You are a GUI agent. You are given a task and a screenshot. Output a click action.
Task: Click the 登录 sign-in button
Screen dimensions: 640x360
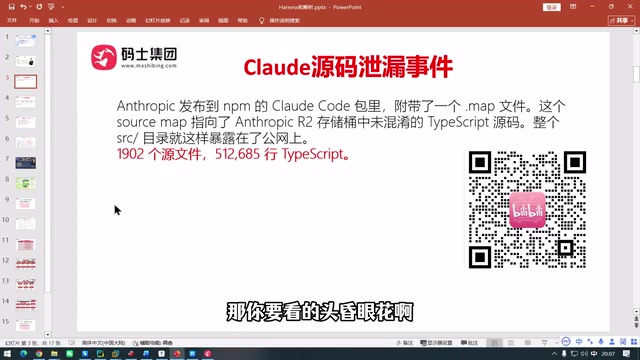(x=551, y=7)
